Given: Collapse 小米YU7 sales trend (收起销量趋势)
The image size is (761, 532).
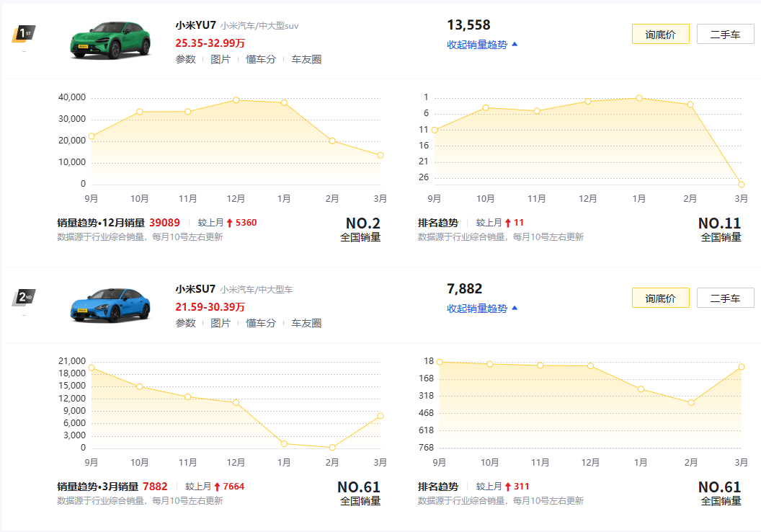Looking at the screenshot, I should coord(482,45).
